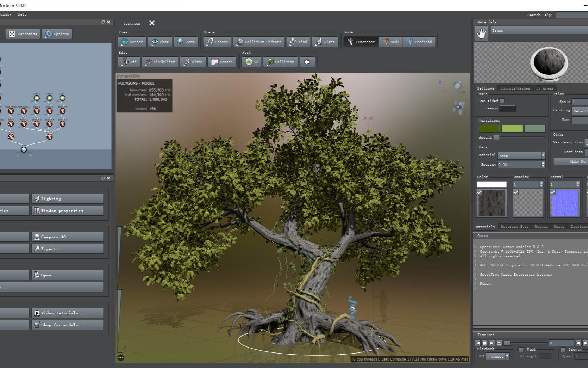Click the Randomize button

23,34
